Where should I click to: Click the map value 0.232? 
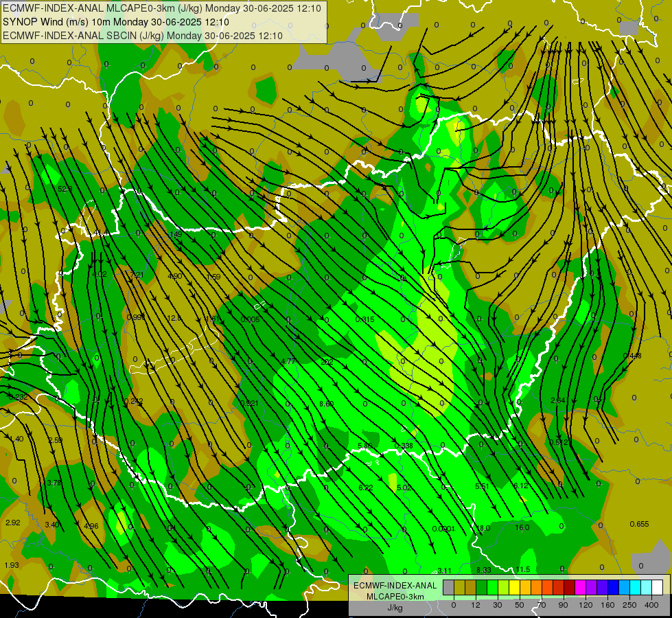tap(18, 397)
